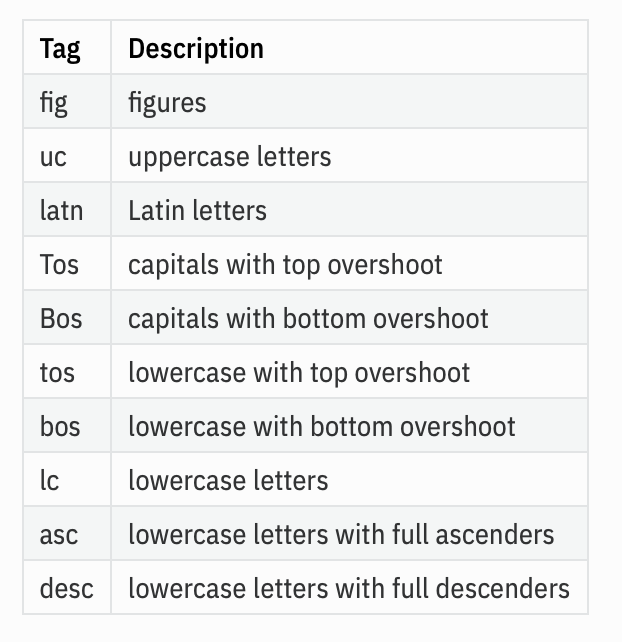Click "lowercase with bottom overshoot" description

pos(322,426)
